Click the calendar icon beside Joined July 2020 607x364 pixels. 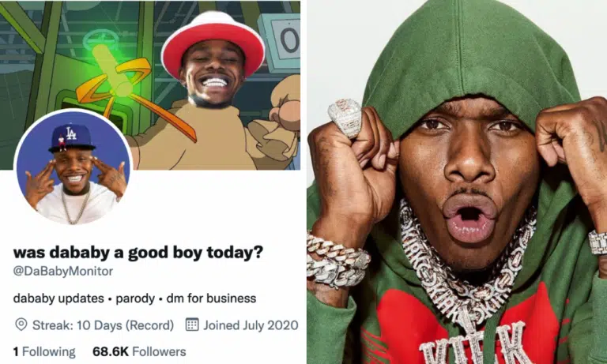(x=192, y=325)
